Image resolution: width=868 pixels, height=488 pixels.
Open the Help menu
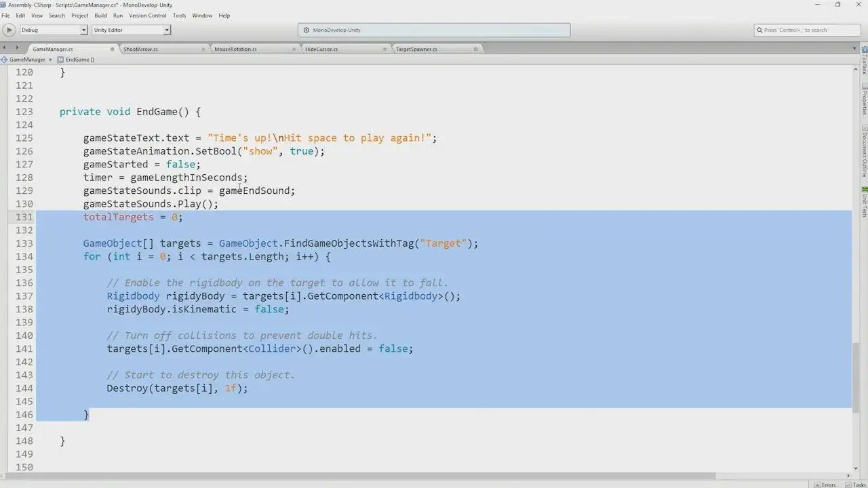point(224,15)
